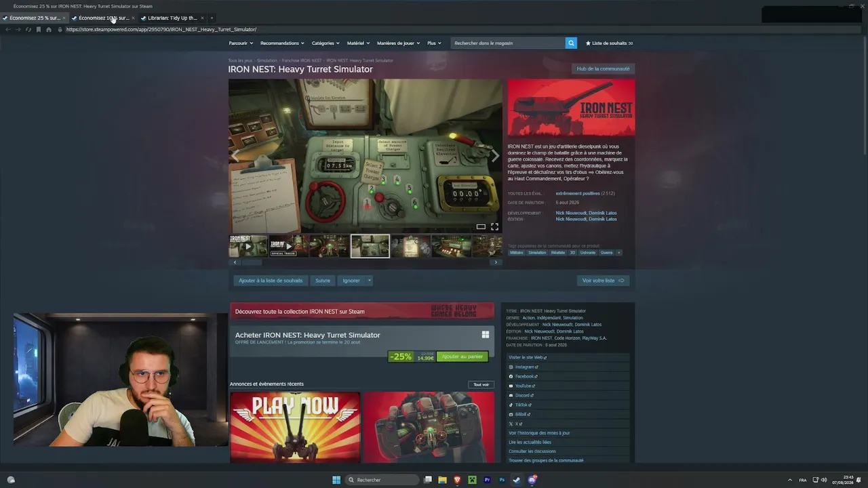
Task: Reload the Steam store page
Action: coord(28,29)
